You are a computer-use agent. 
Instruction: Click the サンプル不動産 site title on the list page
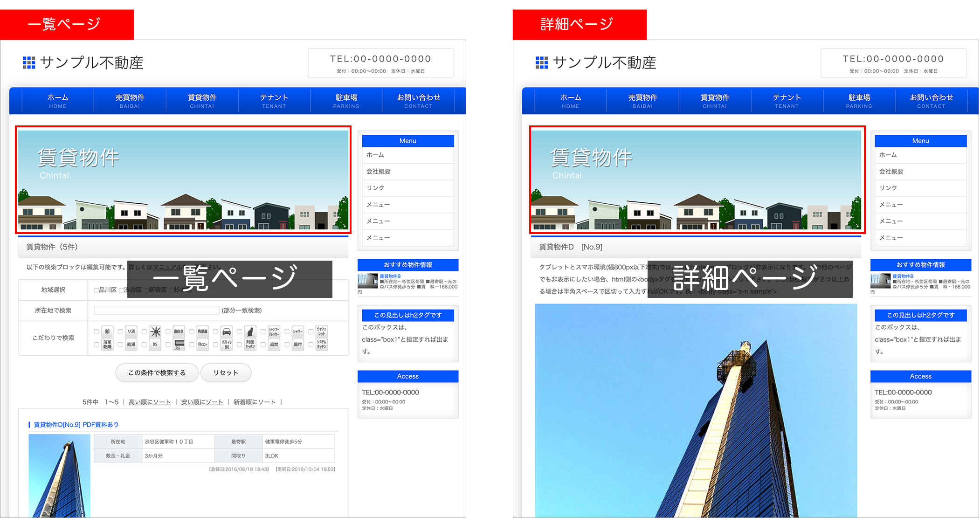(91, 62)
